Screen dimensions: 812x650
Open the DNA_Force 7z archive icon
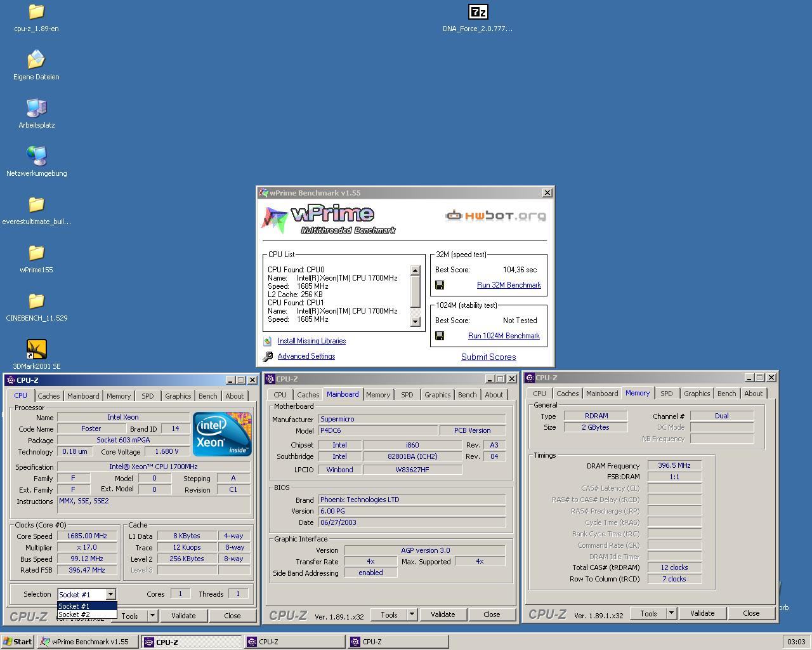(478, 12)
